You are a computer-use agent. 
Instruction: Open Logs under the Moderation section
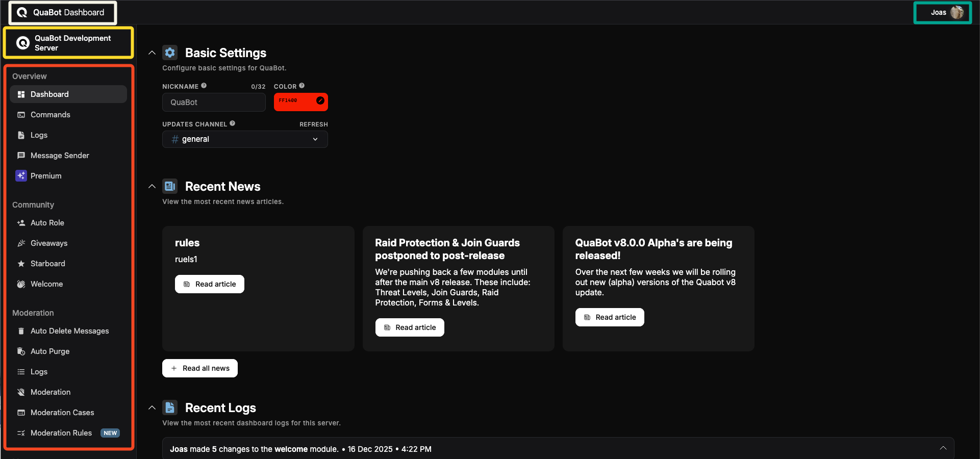coord(68,372)
